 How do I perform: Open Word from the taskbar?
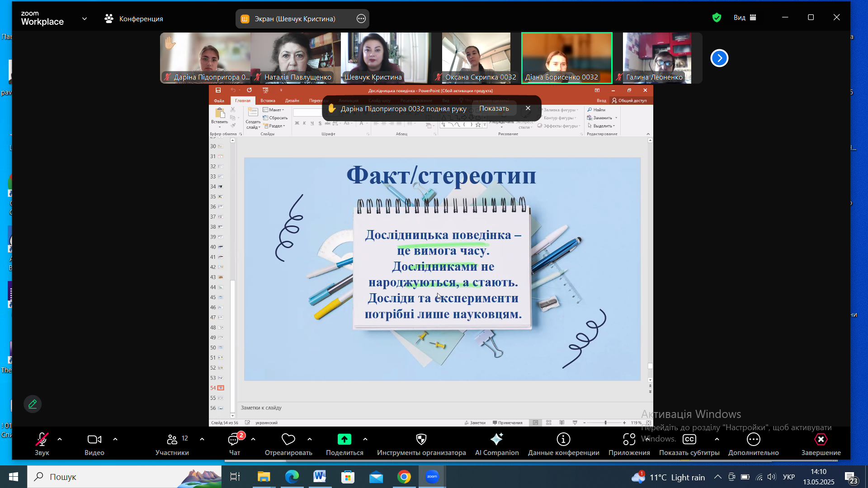pyautogui.click(x=320, y=477)
